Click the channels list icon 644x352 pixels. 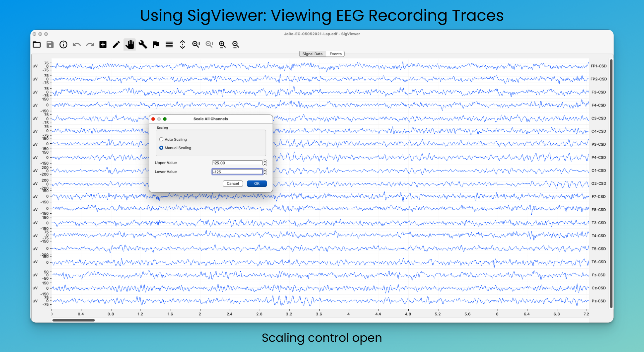[x=169, y=44]
